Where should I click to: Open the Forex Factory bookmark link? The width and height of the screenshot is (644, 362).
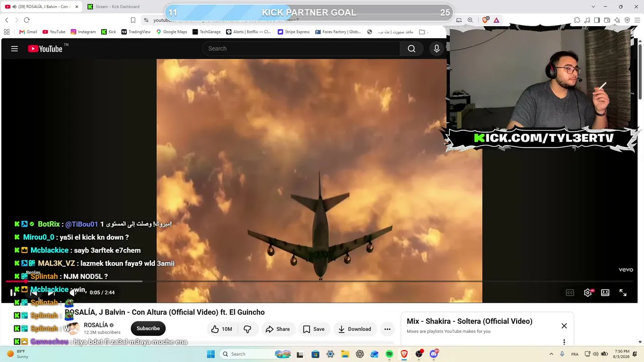tap(338, 32)
